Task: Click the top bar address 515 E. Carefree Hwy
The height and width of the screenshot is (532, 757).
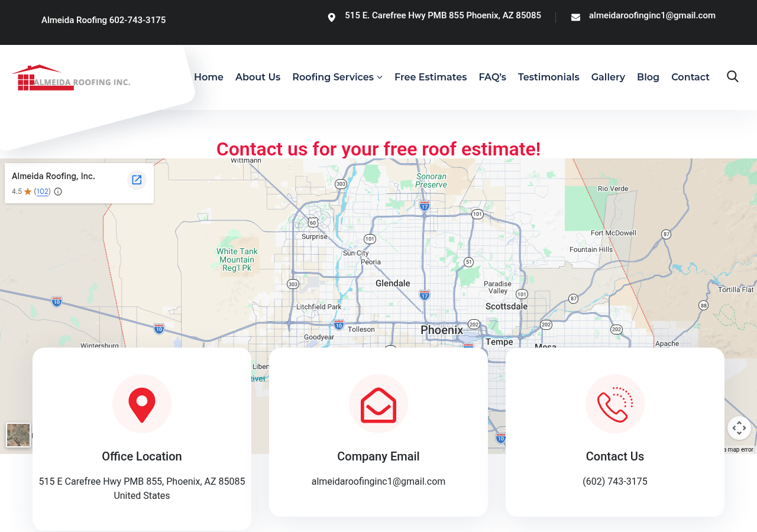Action: 443,15
